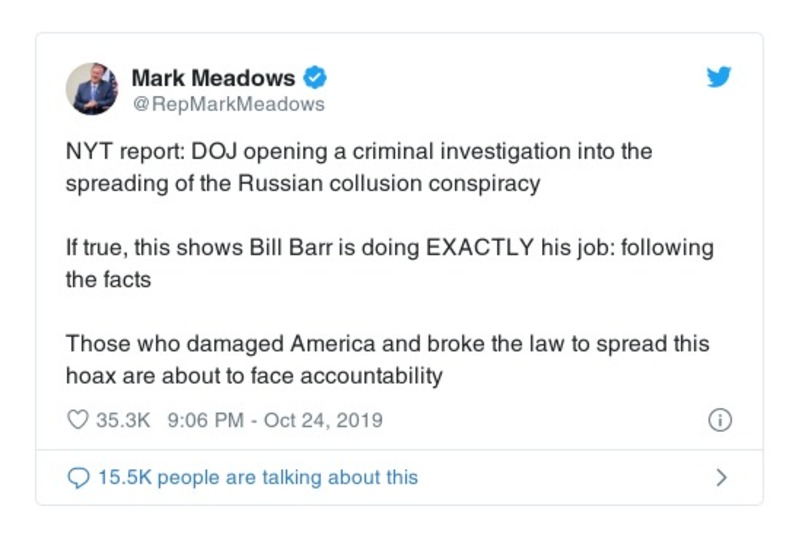Click the paragraph starting "Those who damaged America"
This screenshot has width=799, height=538.
tap(387, 359)
